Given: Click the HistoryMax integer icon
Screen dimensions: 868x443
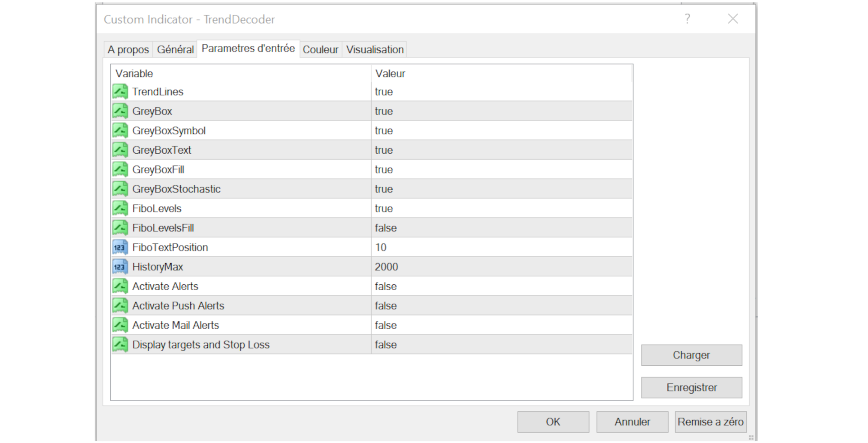Looking at the screenshot, I should click(120, 267).
